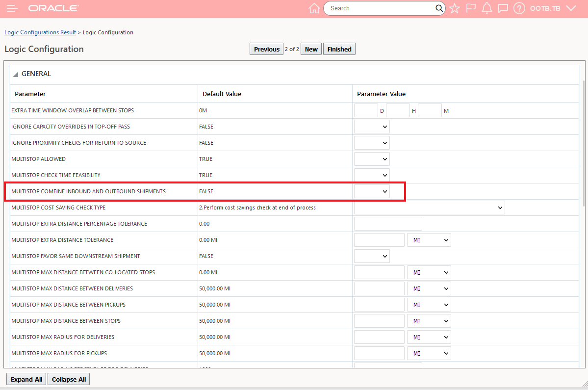Open Multistop Cost Saving Check Type dropdown

tap(429, 208)
